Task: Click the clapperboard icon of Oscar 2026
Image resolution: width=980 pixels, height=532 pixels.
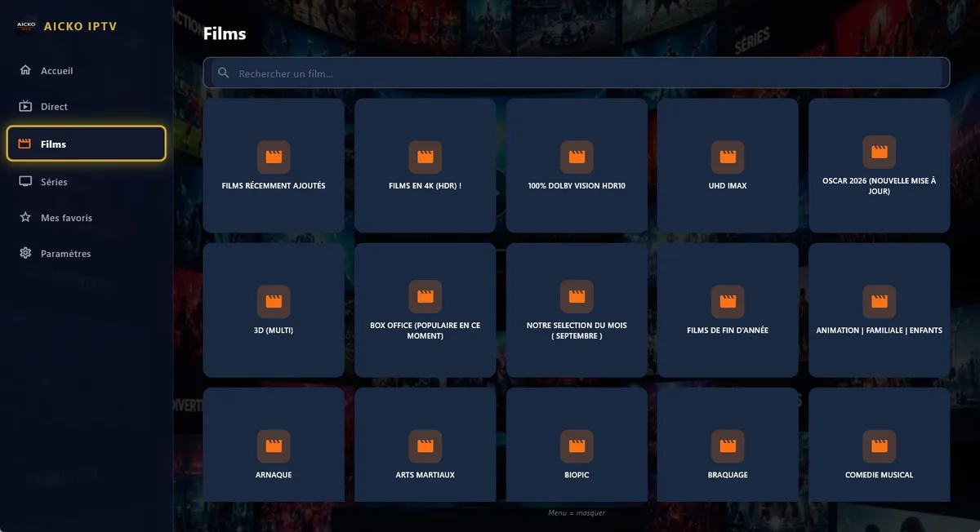Action: tap(880, 152)
